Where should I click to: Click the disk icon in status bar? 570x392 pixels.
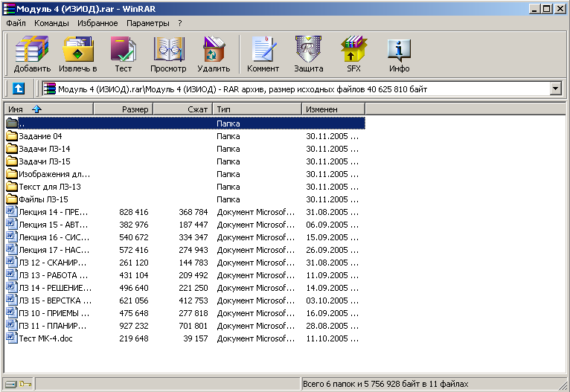click(11, 384)
